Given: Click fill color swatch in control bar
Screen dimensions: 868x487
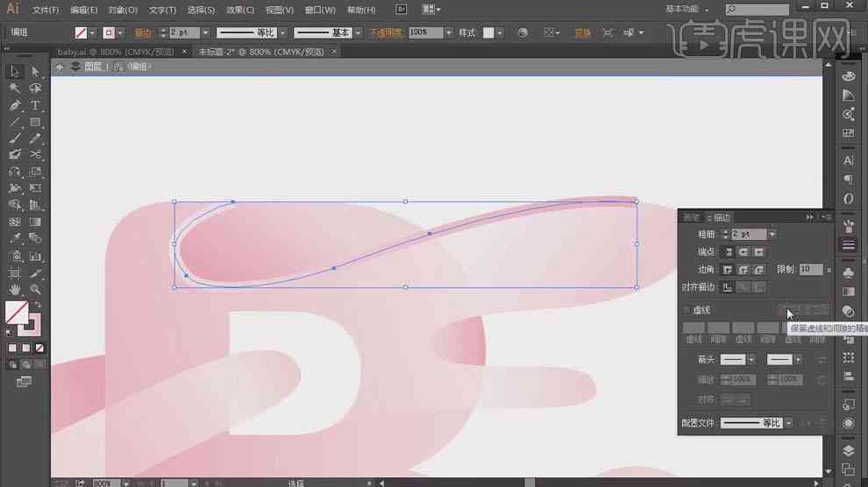Looking at the screenshot, I should click(81, 32).
